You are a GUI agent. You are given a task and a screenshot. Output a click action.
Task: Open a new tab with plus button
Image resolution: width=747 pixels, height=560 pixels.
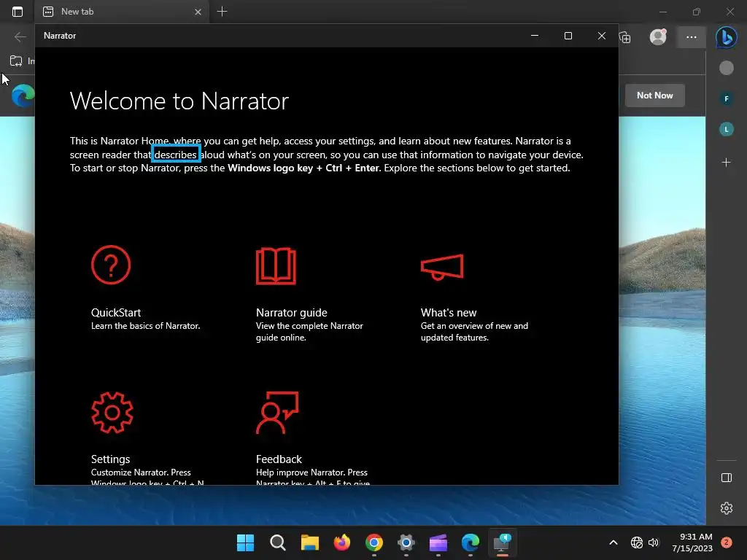tap(222, 12)
